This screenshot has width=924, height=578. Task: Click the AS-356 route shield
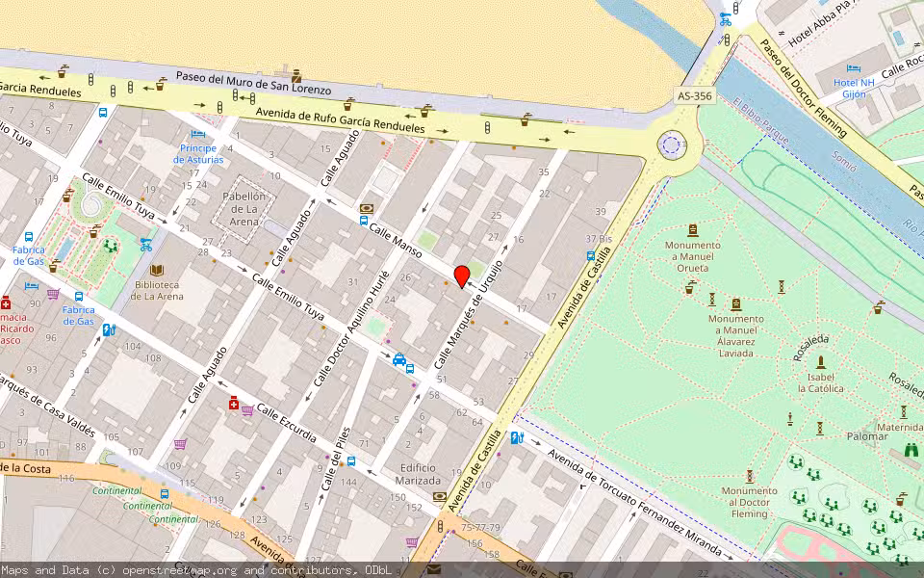(x=694, y=96)
